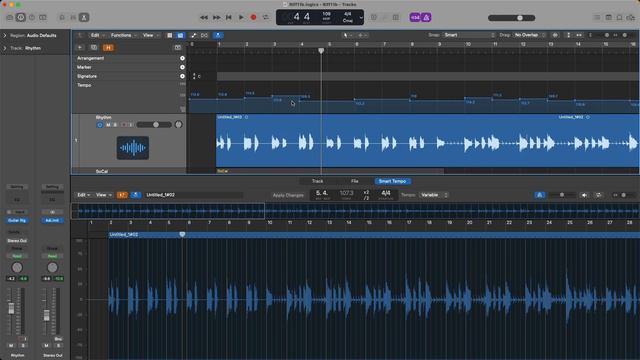Viewport: 640px width, 360px height.
Task: Open the left-click pointer tool menu
Action: pyautogui.click(x=348, y=36)
